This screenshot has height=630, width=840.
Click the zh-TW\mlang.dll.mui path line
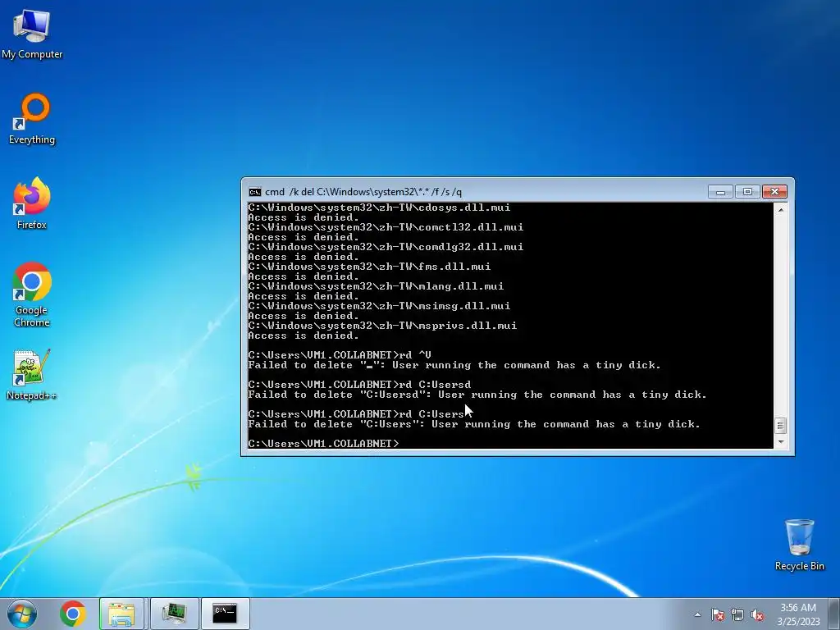coord(376,286)
